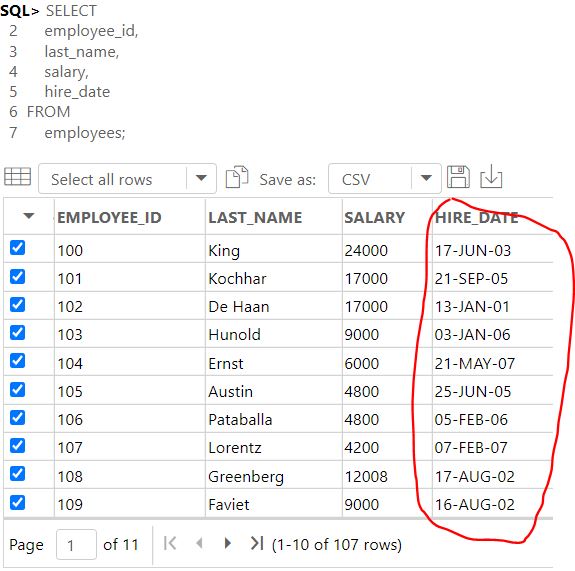575x571 pixels.
Task: Go to the next results page
Action: (227, 543)
